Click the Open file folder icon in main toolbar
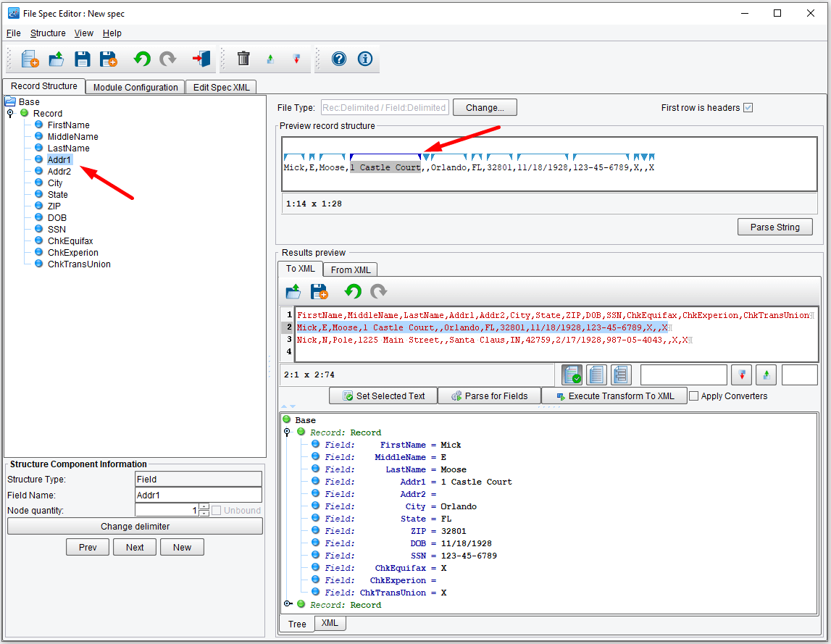Screen dimensions: 831x644 [57, 59]
